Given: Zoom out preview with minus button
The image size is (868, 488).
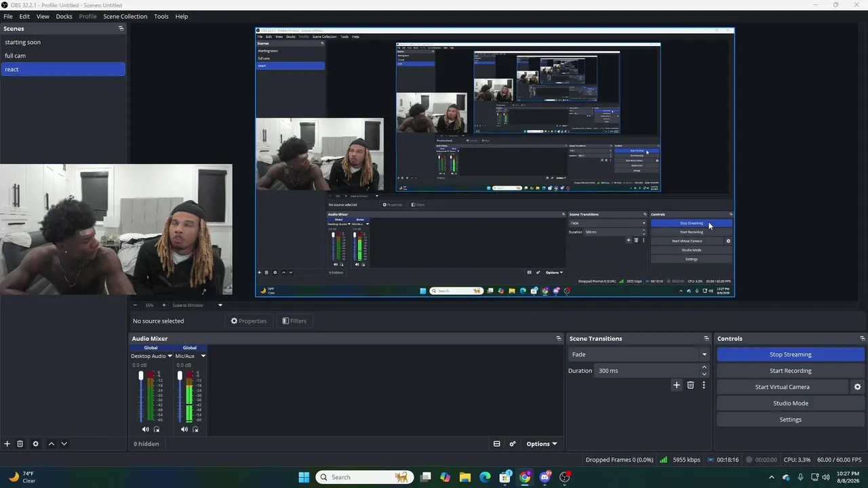Looking at the screenshot, I should tap(135, 305).
